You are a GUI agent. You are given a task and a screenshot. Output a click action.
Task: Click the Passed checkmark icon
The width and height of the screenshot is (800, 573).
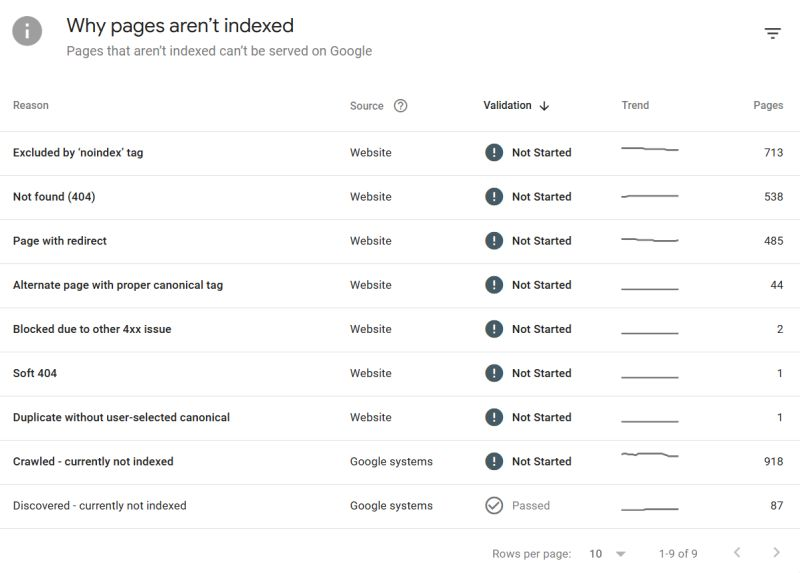pyautogui.click(x=494, y=506)
